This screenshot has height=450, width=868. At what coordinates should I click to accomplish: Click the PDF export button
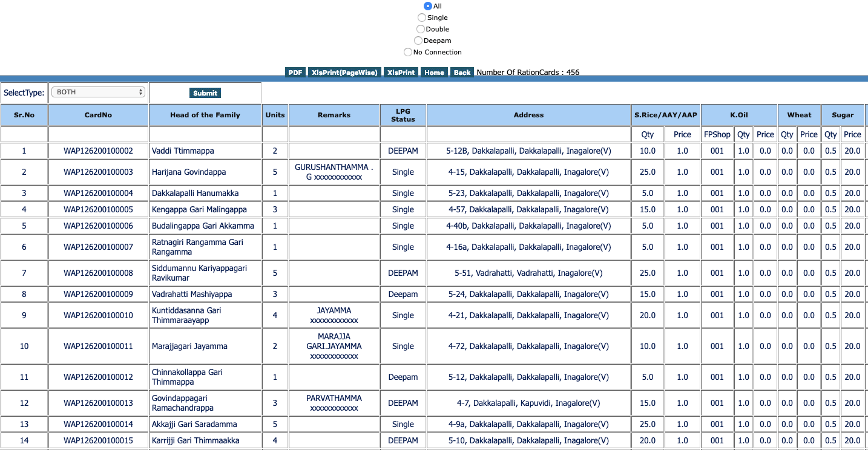point(295,73)
